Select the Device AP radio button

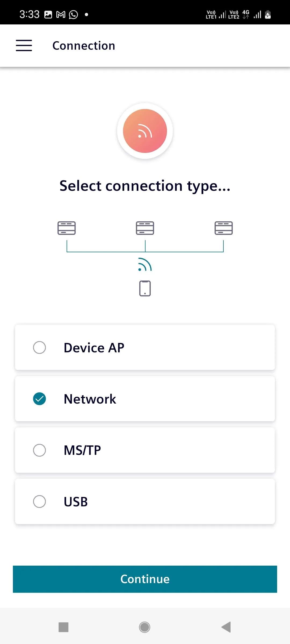[x=39, y=347]
